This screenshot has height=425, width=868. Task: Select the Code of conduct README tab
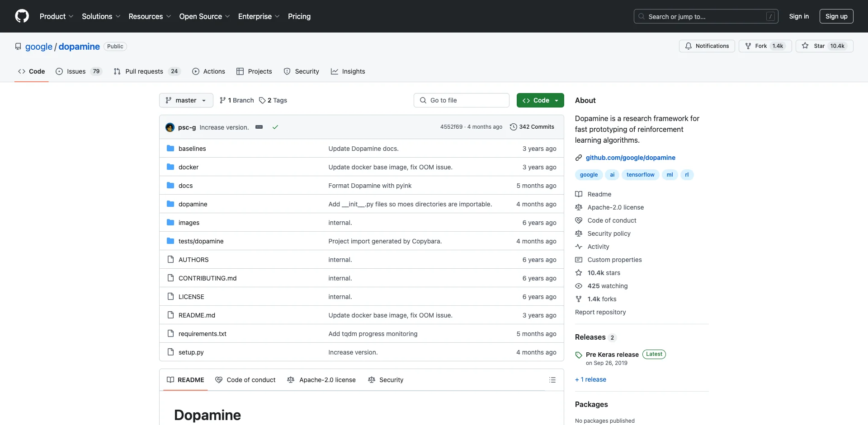pos(245,380)
